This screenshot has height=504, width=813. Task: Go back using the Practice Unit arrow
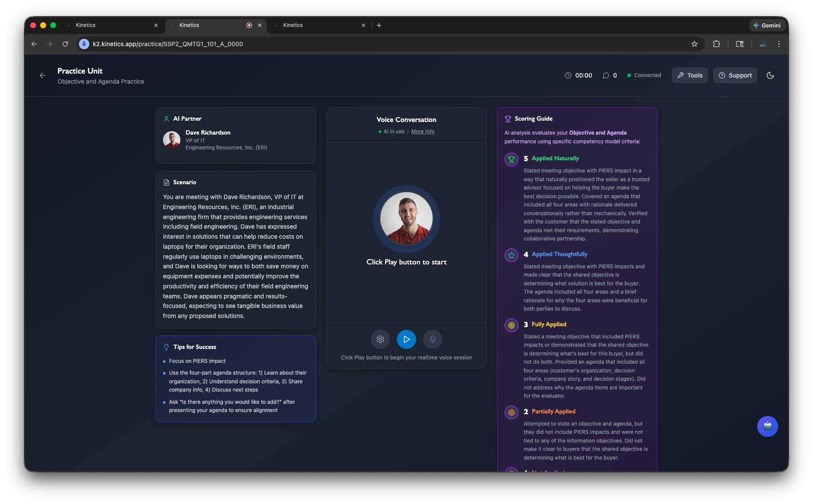tap(43, 75)
